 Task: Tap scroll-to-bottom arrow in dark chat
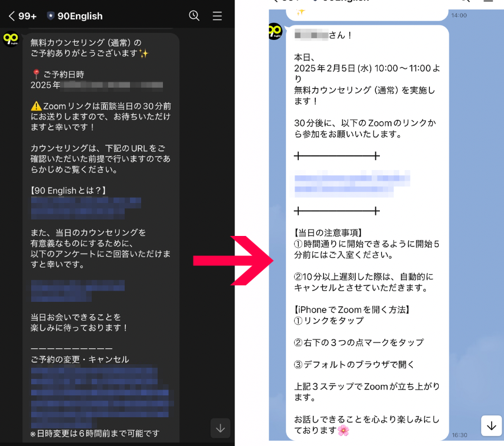click(x=221, y=428)
